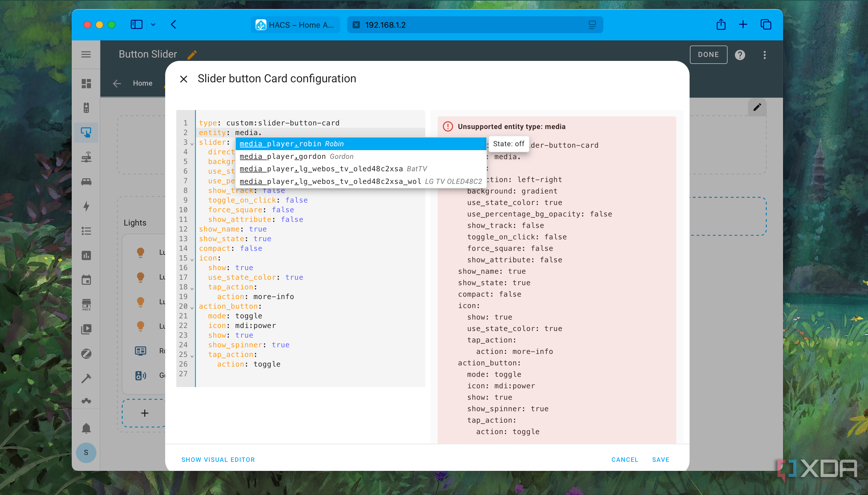Open the hamburger menu in sidebar

(x=86, y=54)
